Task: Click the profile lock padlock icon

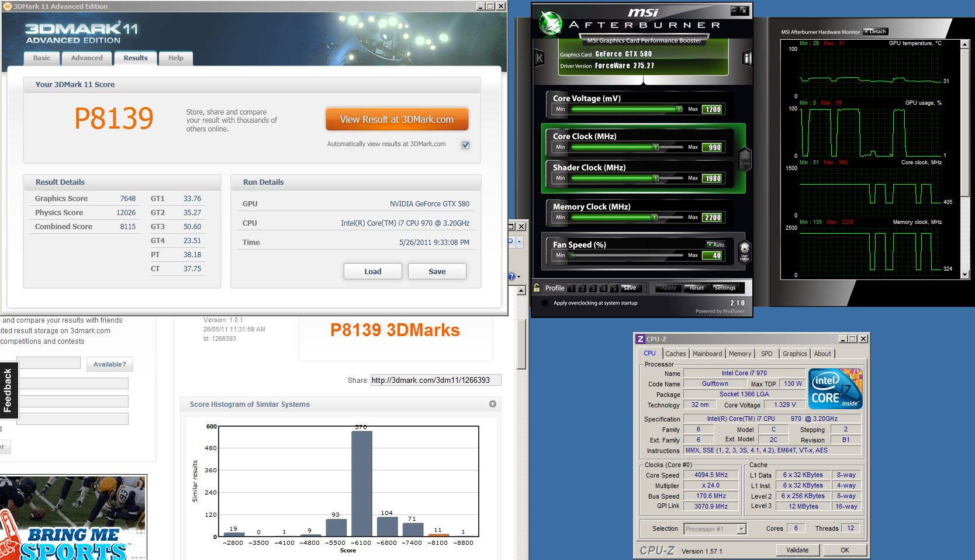Action: [x=537, y=288]
